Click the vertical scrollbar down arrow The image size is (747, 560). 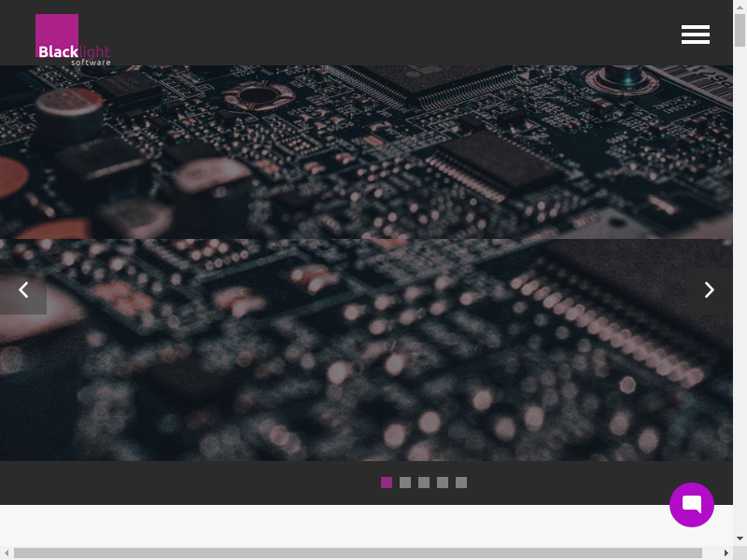click(740, 539)
